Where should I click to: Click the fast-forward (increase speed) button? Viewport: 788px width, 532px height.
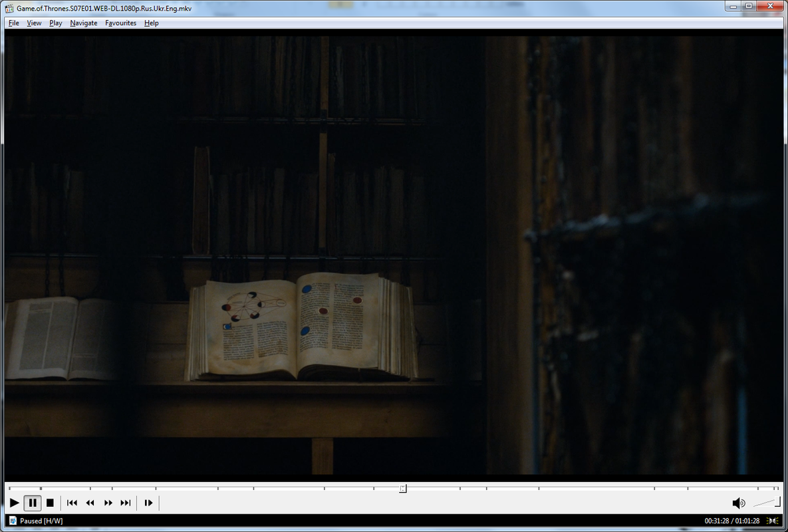coord(108,503)
